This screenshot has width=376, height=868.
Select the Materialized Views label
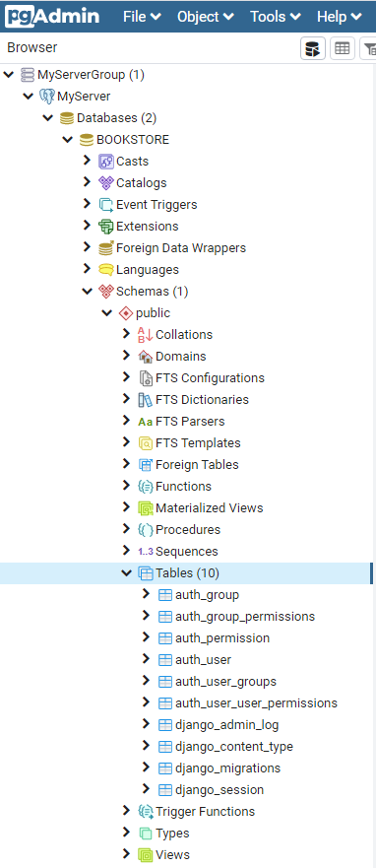point(209,508)
